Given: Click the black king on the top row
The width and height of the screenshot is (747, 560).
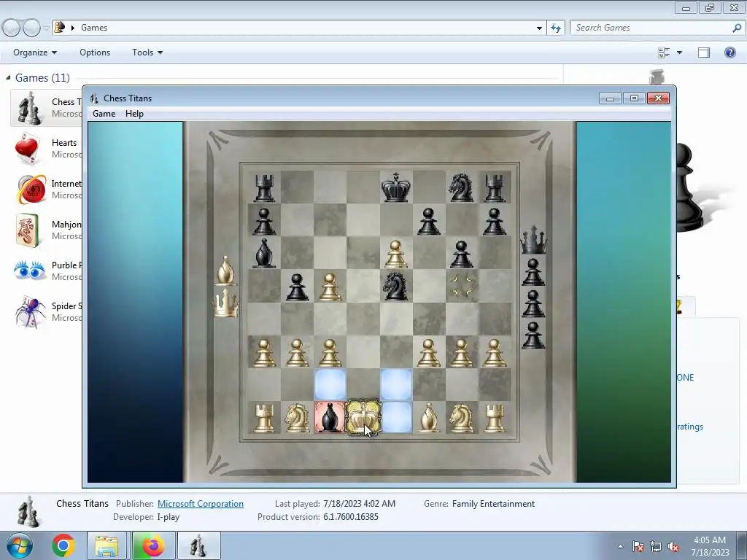Looking at the screenshot, I should pyautogui.click(x=395, y=187).
